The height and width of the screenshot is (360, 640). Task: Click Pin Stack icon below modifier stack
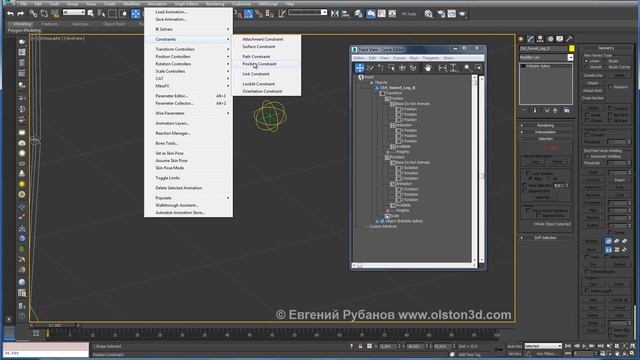click(524, 110)
